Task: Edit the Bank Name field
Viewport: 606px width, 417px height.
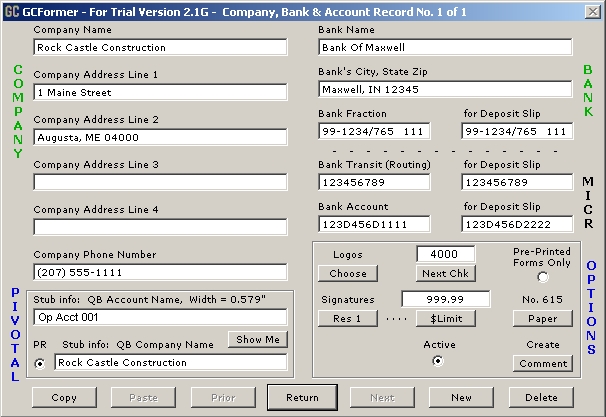Action: (x=445, y=47)
